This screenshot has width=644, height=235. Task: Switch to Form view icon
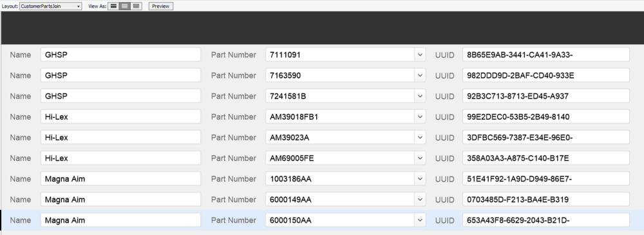[114, 6]
